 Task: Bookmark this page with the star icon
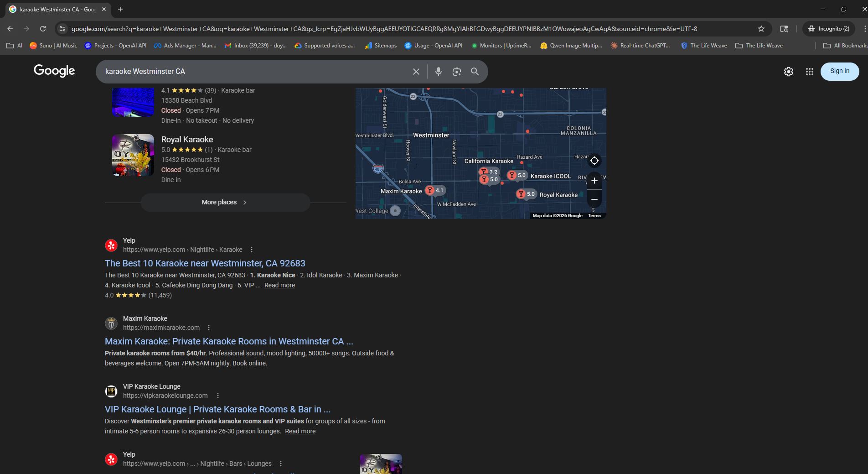(x=761, y=29)
